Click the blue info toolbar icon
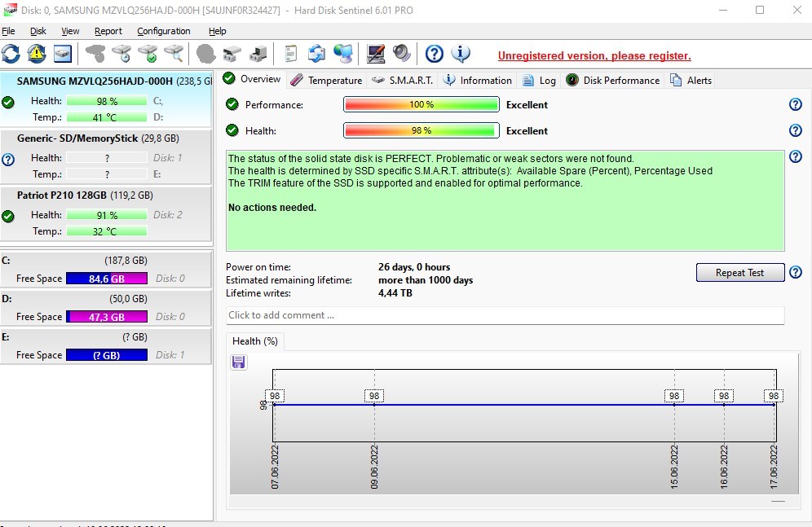 461,54
